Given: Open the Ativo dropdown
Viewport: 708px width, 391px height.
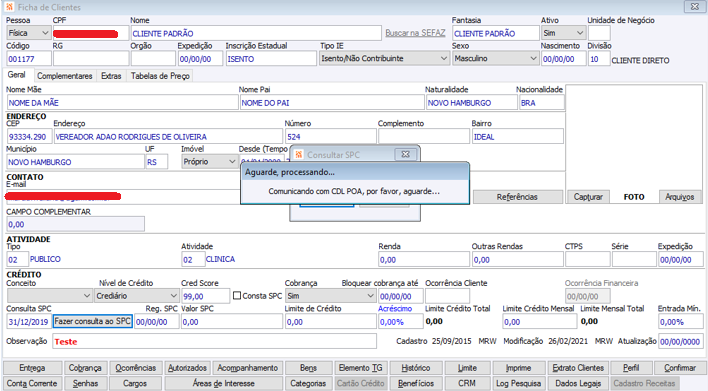Looking at the screenshot, I should click(564, 33).
